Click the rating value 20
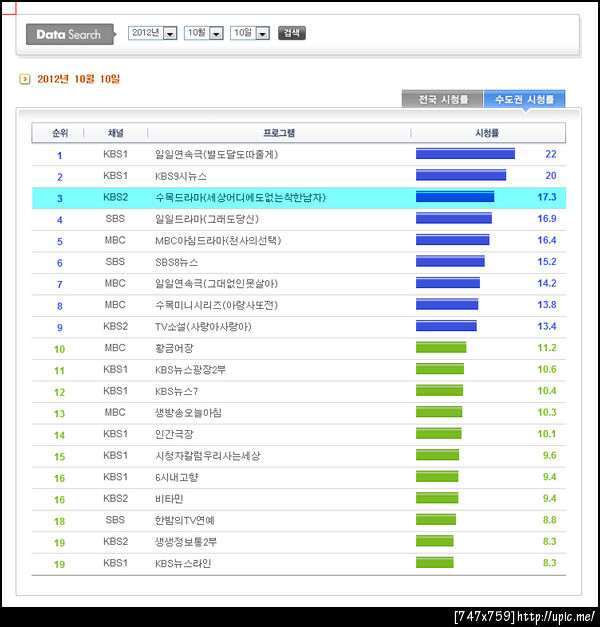The width and height of the screenshot is (600, 627). point(551,176)
